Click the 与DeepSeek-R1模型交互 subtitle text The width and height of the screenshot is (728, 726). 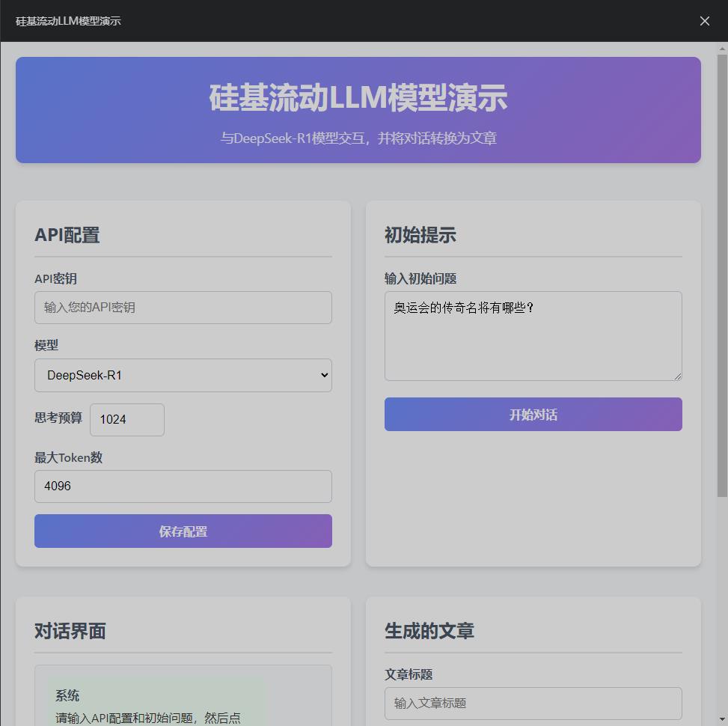pos(358,138)
